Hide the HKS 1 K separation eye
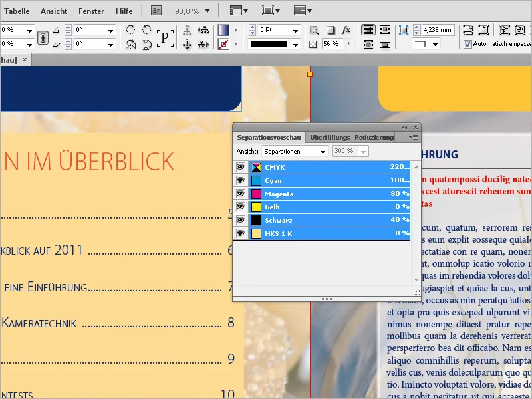This screenshot has width=532, height=399. coord(241,233)
